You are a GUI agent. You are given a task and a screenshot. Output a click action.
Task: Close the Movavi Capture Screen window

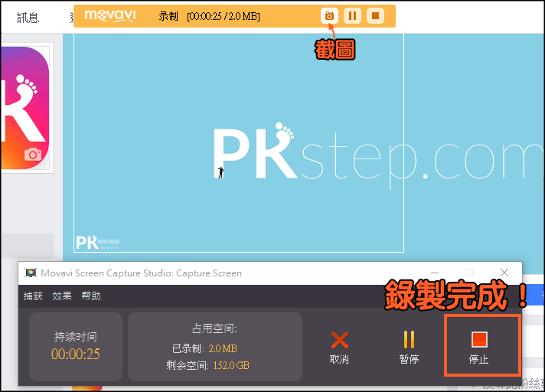[504, 273]
